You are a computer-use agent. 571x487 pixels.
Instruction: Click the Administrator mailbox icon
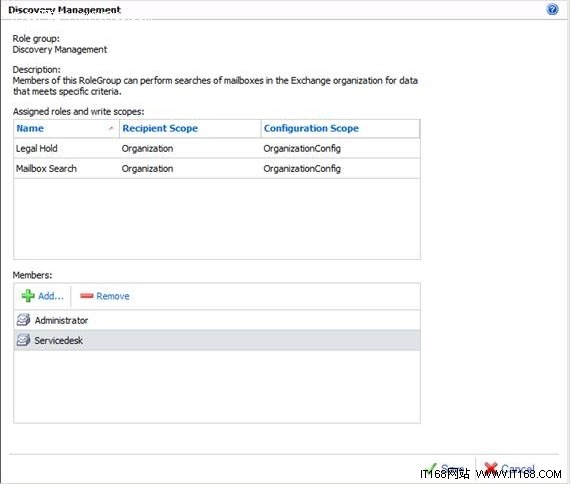pyautogui.click(x=23, y=320)
